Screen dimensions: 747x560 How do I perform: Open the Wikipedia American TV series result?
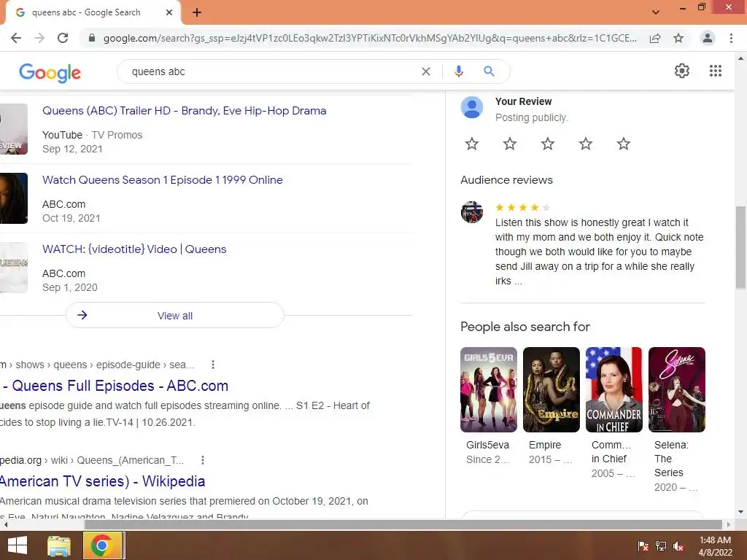tap(102, 481)
